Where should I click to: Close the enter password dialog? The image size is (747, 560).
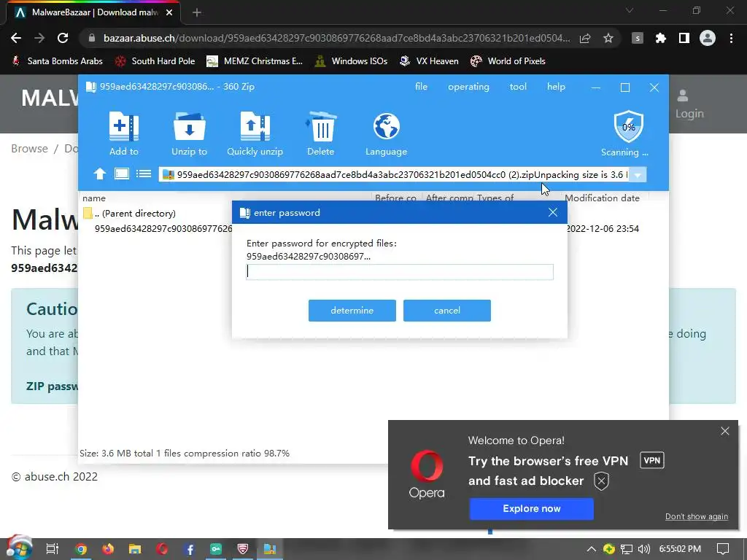pos(553,212)
